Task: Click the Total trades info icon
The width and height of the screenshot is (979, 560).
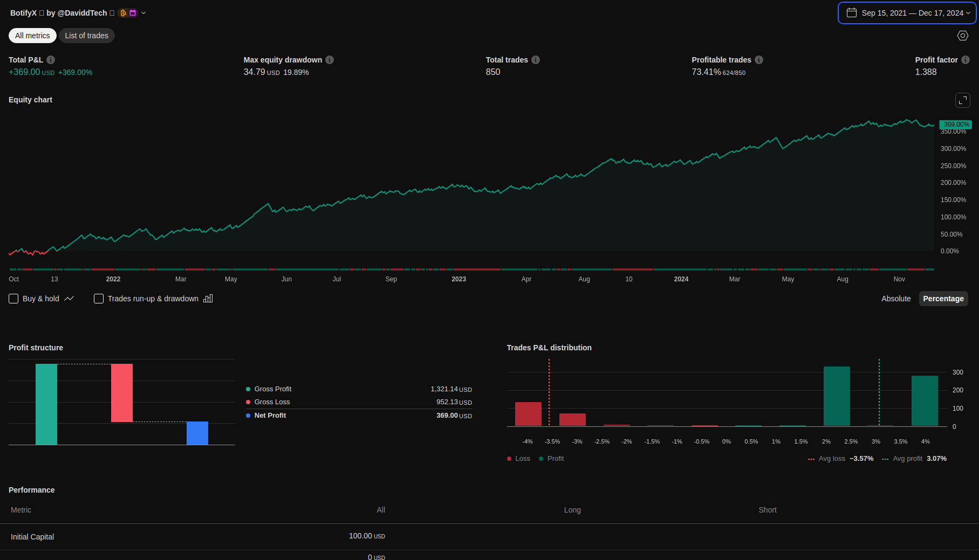Action: coord(536,60)
